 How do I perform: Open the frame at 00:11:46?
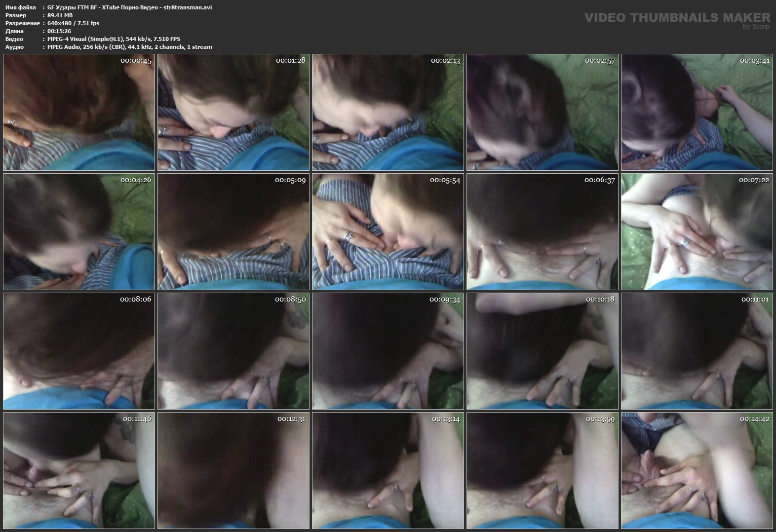pos(79,471)
